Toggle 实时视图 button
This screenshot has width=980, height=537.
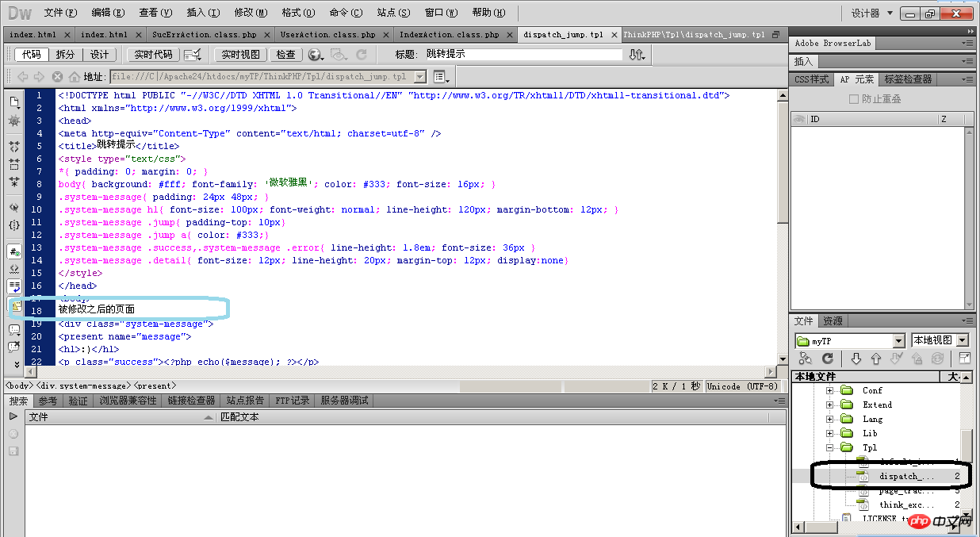coord(240,55)
